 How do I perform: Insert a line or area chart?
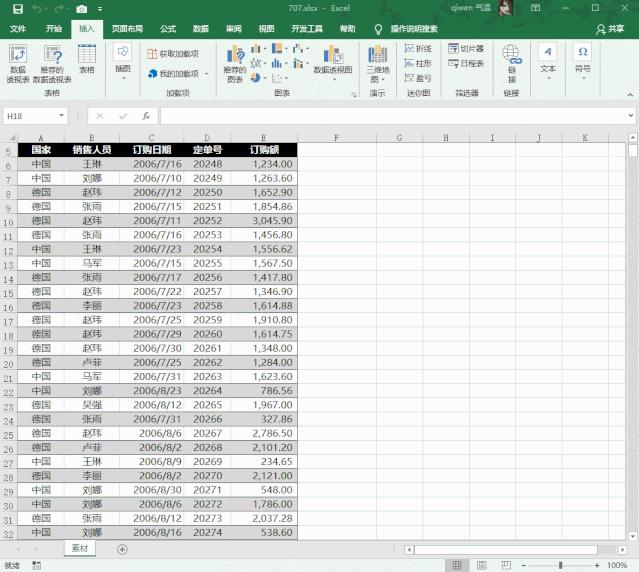coord(258,63)
